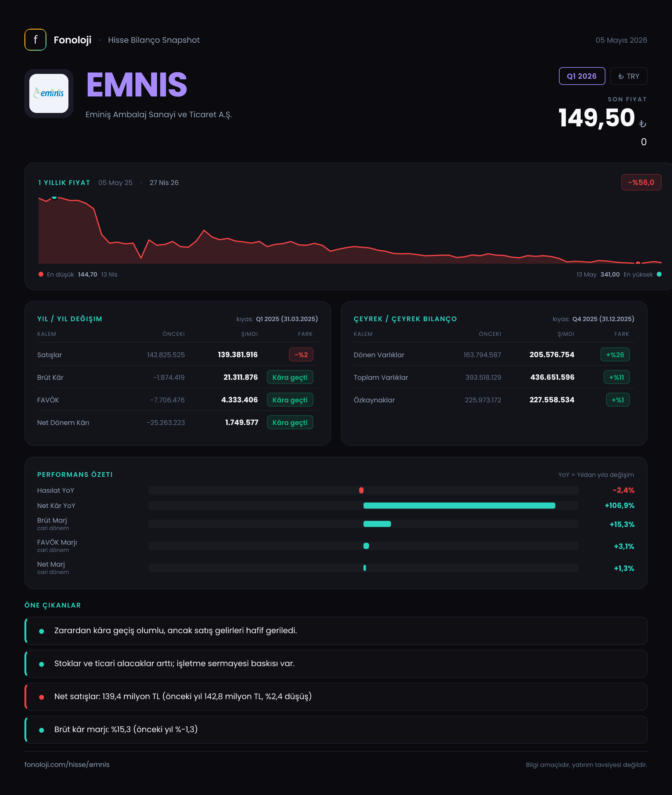The width and height of the screenshot is (672, 795).
Task: Click the 'Eminiş Ambalaj Sanayi ve Ticaret A.Ş.' name
Action: tap(159, 114)
